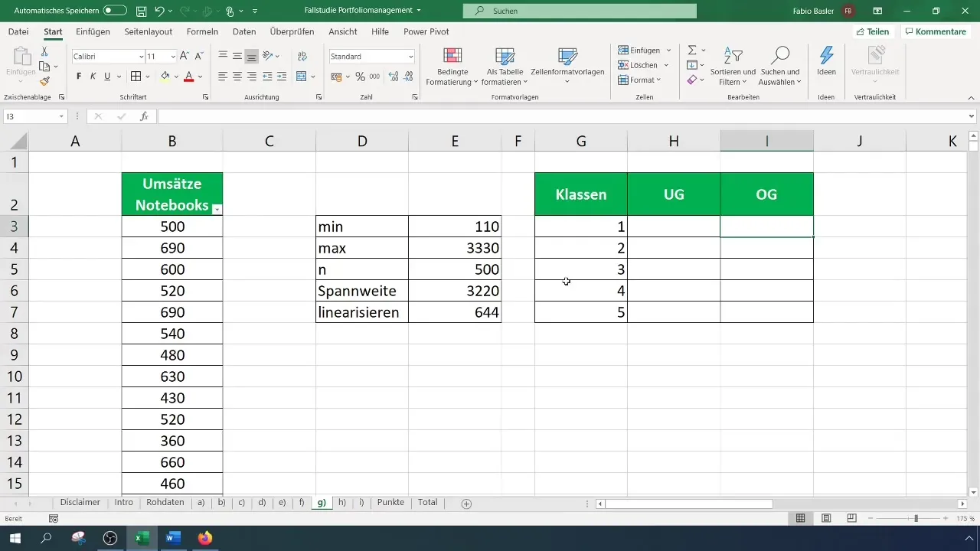Viewport: 980px width, 551px height.
Task: Open the font size 11 dropdown
Action: tap(173, 57)
